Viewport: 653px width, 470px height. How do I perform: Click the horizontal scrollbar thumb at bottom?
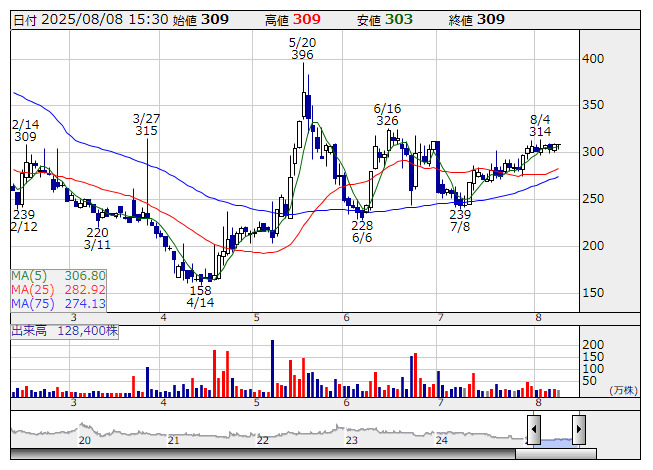pyautogui.click(x=556, y=454)
